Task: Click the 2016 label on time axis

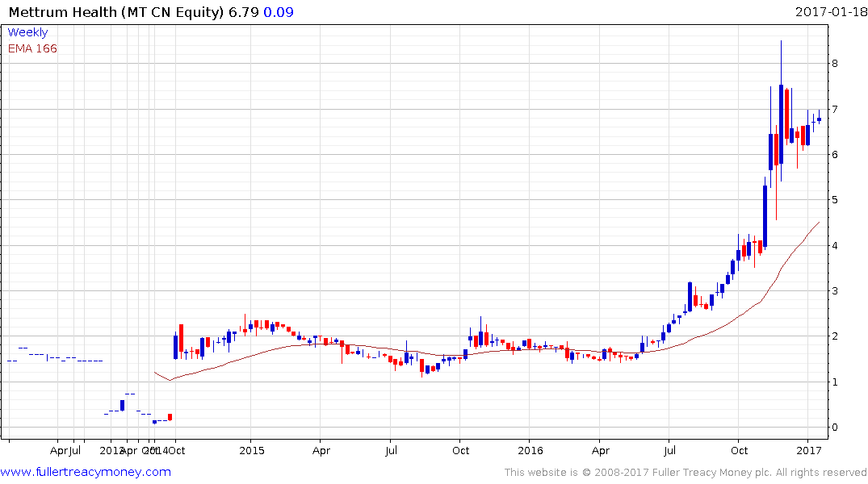Action: click(530, 450)
